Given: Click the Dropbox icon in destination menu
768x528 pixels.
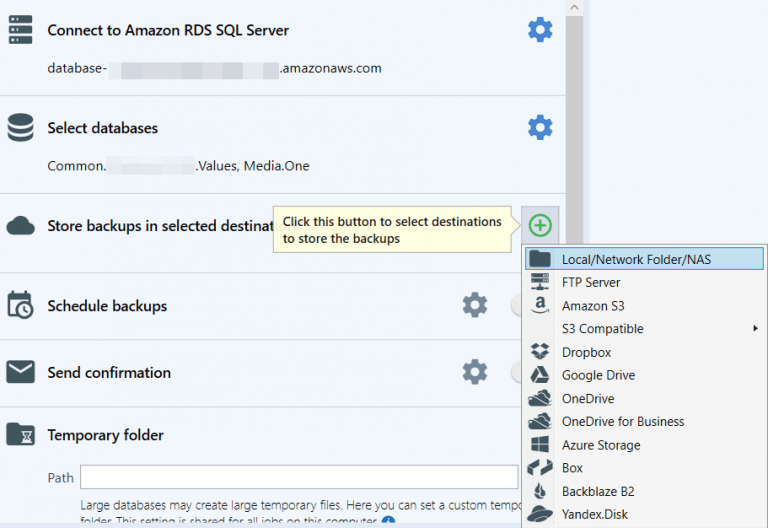Looking at the screenshot, I should tap(540, 352).
